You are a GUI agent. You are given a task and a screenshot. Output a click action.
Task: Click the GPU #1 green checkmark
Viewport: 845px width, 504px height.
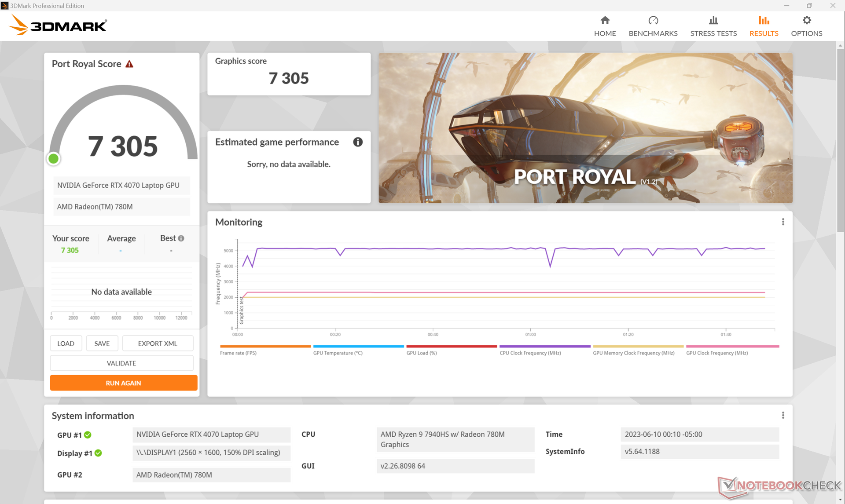coord(88,435)
